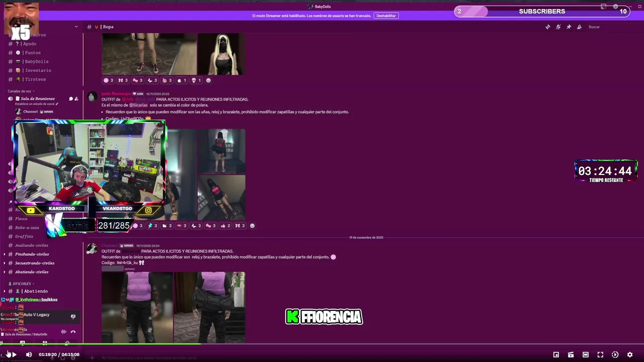Image resolution: width=644 pixels, height=362 pixels.
Task: Click the skull reaction on first post
Action: click(196, 80)
